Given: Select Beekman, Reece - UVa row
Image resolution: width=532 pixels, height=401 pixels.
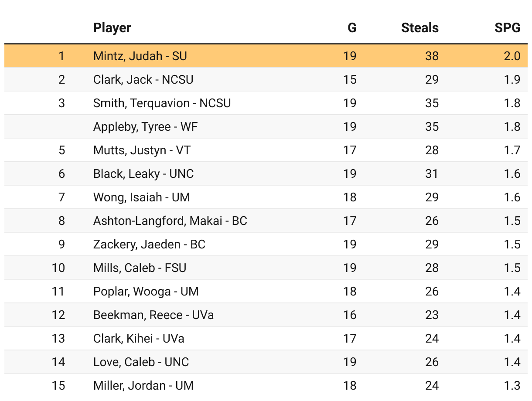Looking at the screenshot, I should click(153, 315).
